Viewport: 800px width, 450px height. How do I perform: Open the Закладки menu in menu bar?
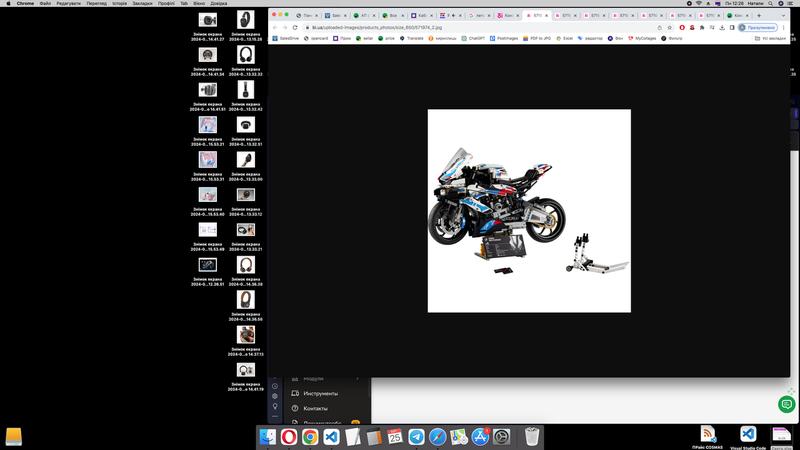[142, 4]
